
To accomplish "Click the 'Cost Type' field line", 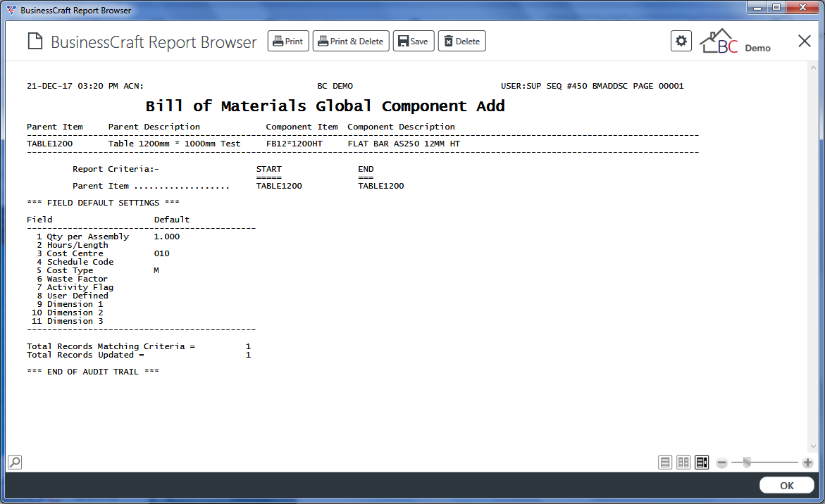I will 97,270.
